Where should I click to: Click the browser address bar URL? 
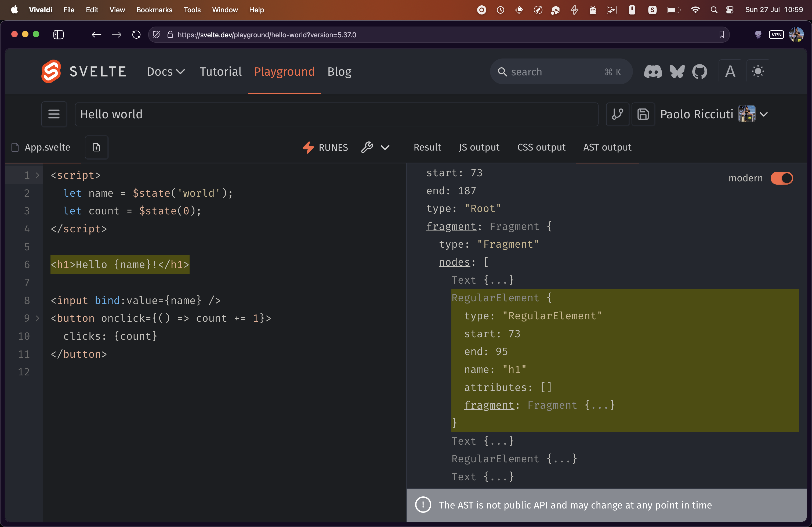[x=267, y=35]
